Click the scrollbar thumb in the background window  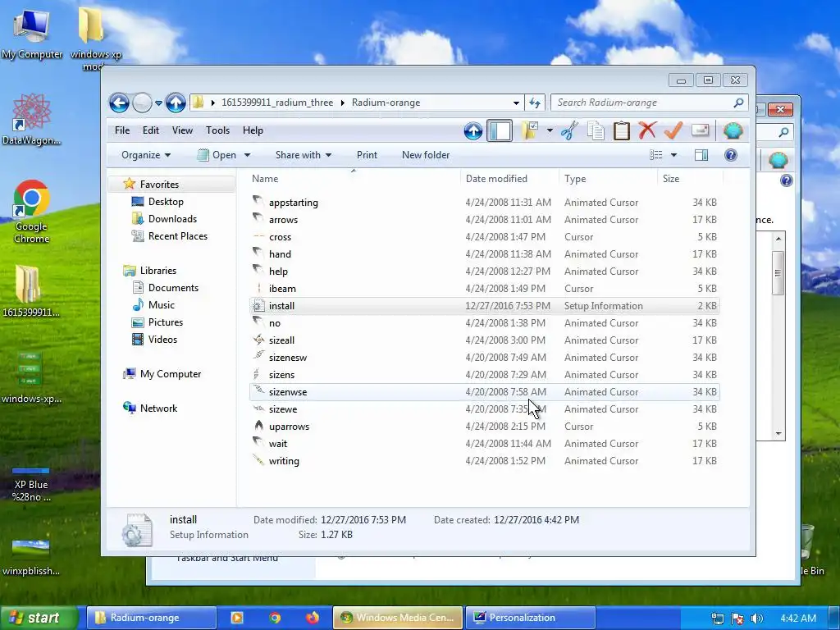pyautogui.click(x=778, y=273)
